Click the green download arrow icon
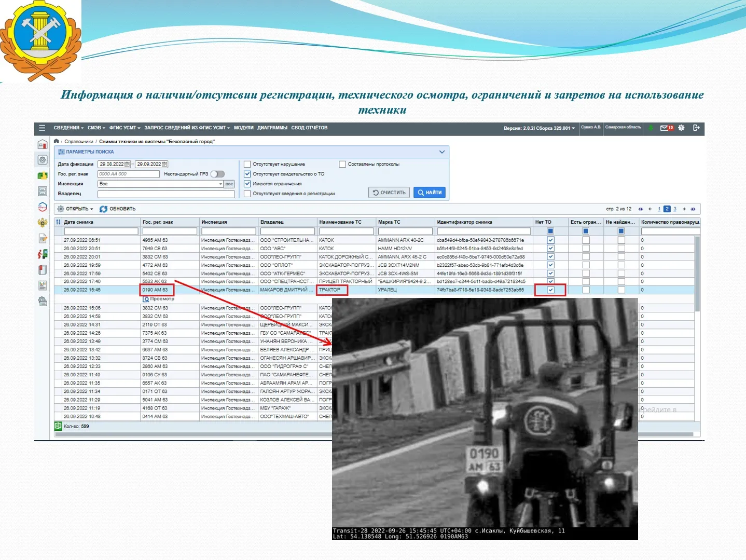This screenshot has width=746, height=560. (x=651, y=128)
